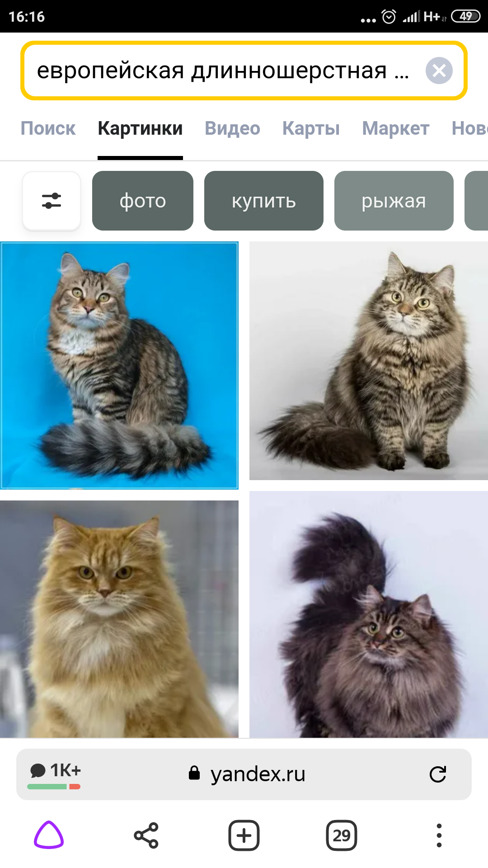Open the ginger fluffy cat image
The height and width of the screenshot is (868, 488).
click(119, 619)
